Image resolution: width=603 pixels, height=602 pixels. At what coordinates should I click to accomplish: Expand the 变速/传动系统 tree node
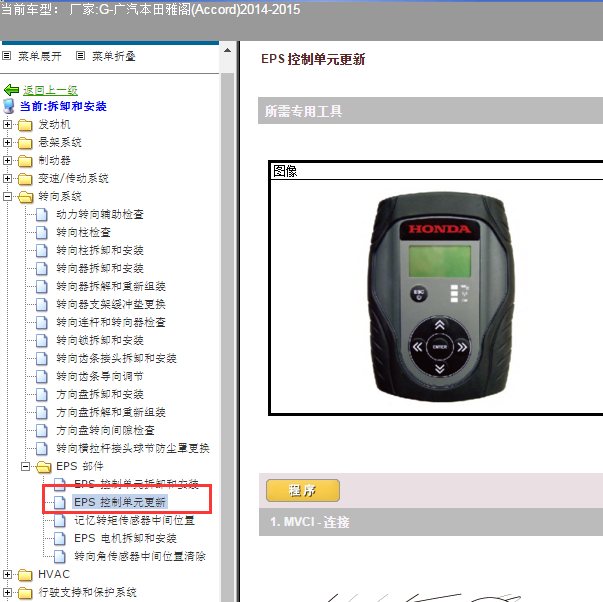click(x=7, y=178)
